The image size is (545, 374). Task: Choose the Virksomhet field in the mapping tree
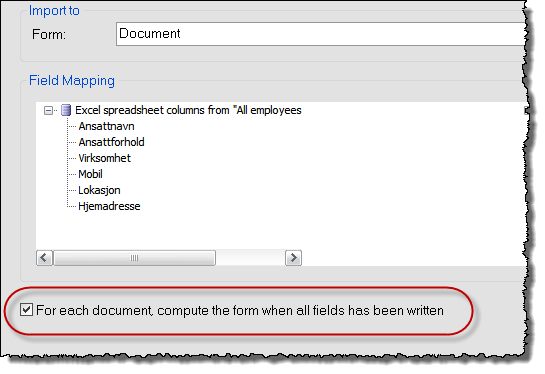(104, 158)
